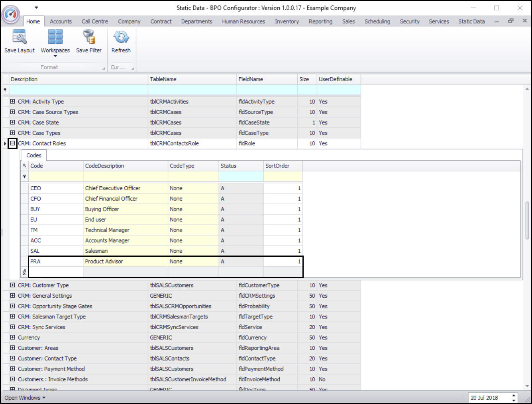Open the Workspaces icon menu
The height and width of the screenshot is (404, 532).
pos(55,37)
